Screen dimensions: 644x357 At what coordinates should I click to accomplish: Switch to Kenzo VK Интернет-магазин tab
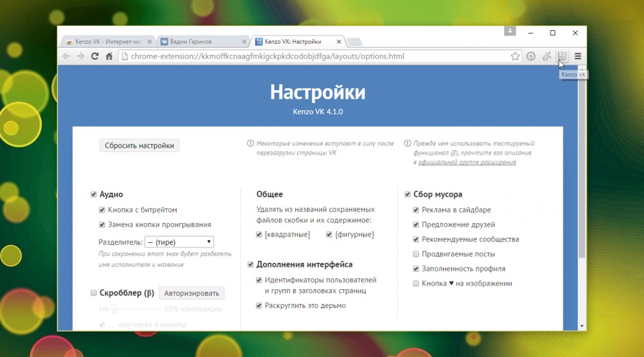(x=108, y=41)
